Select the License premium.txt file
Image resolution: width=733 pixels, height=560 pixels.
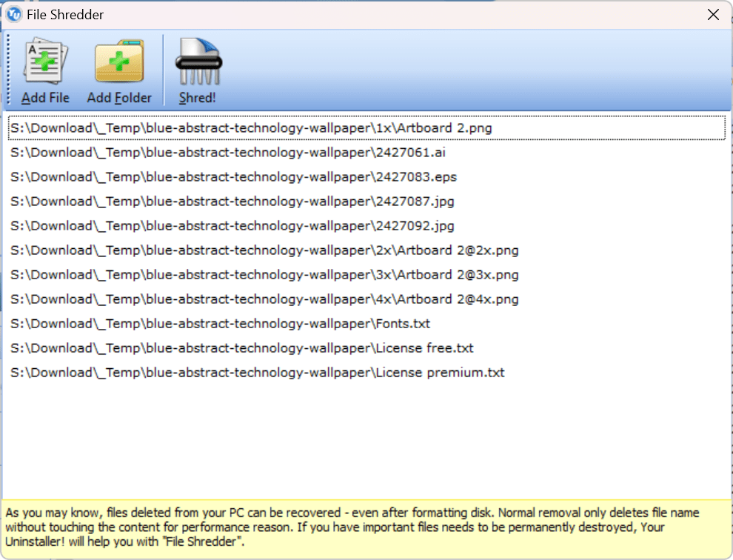click(257, 373)
